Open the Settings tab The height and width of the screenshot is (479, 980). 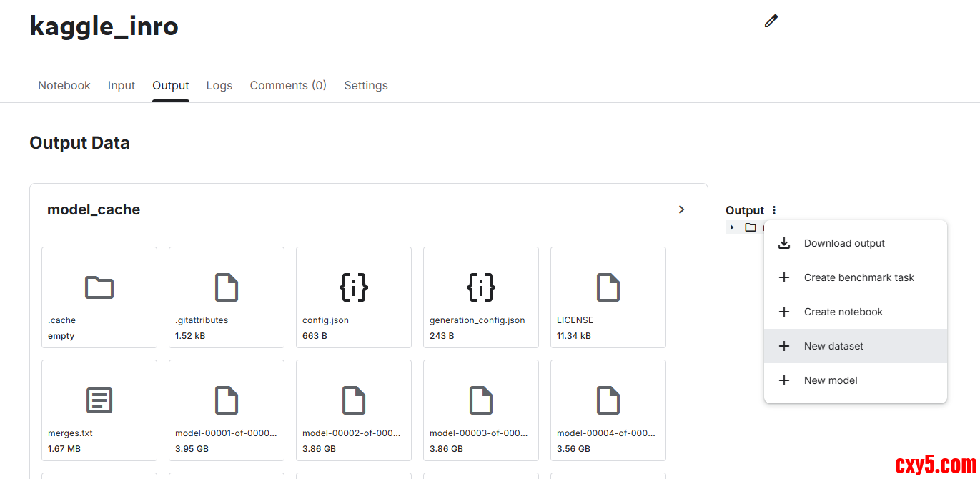click(366, 85)
